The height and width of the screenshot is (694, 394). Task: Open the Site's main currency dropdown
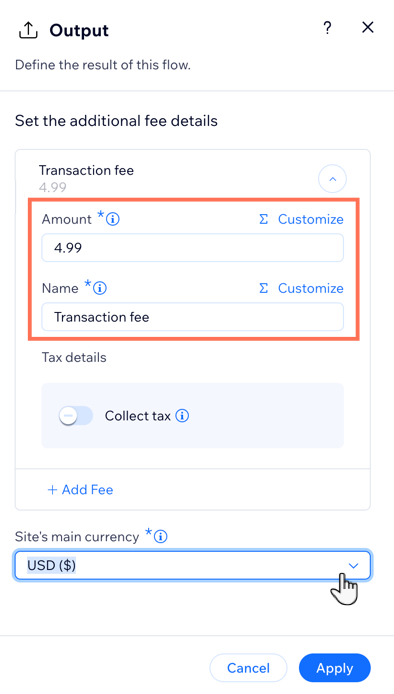193,565
